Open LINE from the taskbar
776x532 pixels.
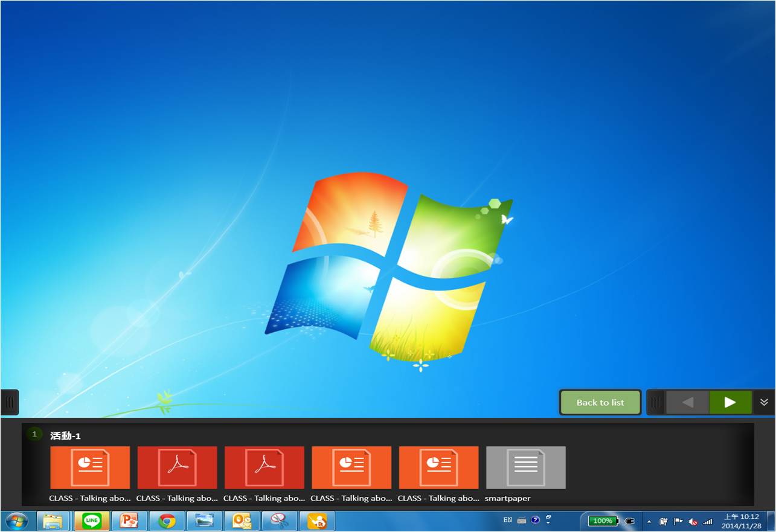(x=92, y=521)
